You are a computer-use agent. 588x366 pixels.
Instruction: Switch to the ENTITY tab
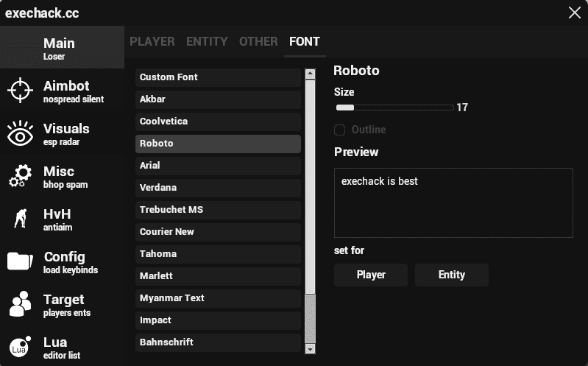[207, 42]
